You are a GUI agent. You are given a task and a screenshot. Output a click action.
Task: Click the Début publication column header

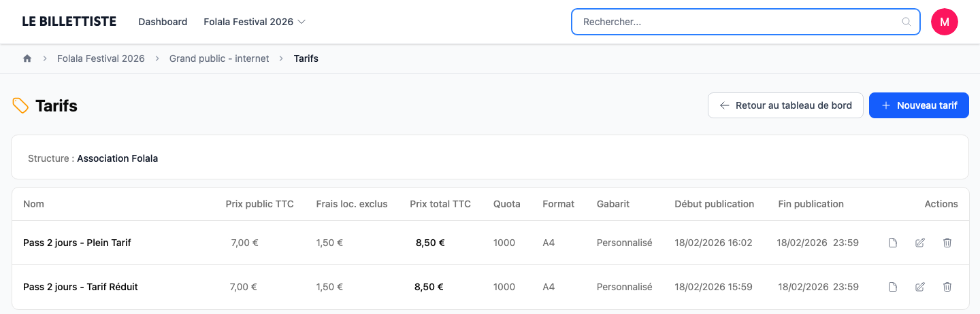click(715, 204)
